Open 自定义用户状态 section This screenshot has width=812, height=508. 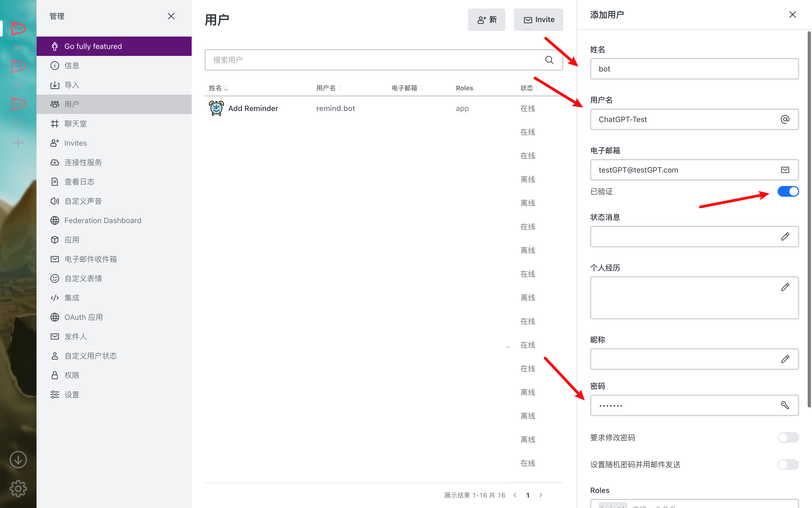[114, 356]
